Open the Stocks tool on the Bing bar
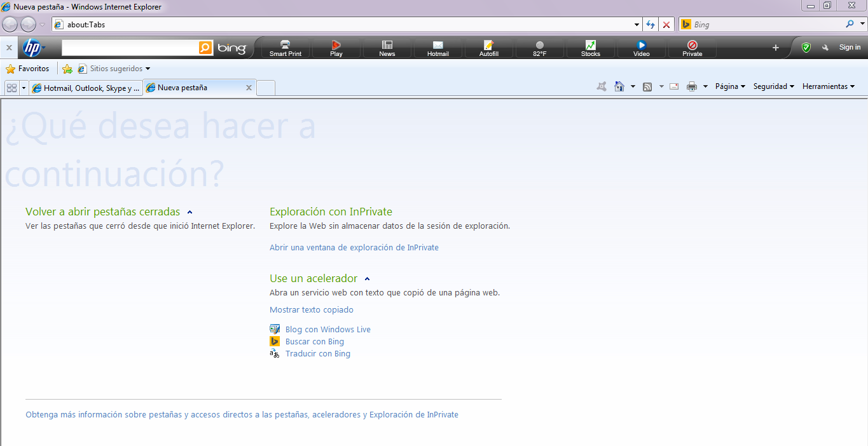The height and width of the screenshot is (446, 868). point(590,48)
